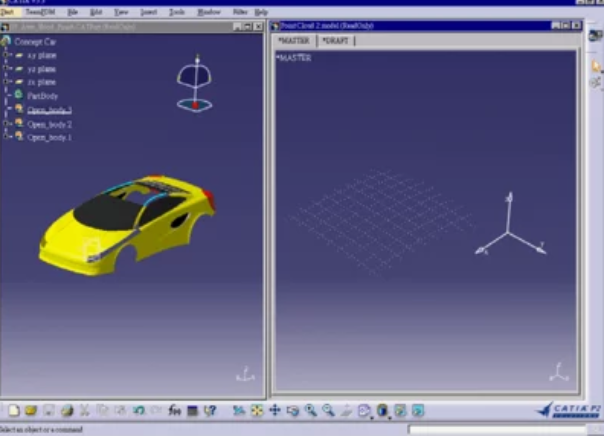Screen dimensions: 604x436
Task: Select PartBody in the specification tree
Action: point(42,95)
